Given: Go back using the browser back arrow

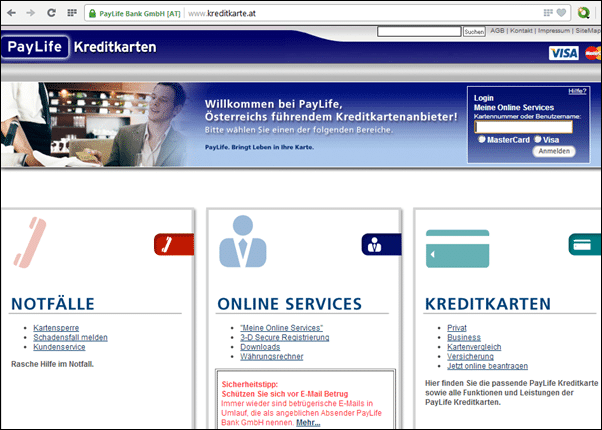Looking at the screenshot, I should pos(11,13).
